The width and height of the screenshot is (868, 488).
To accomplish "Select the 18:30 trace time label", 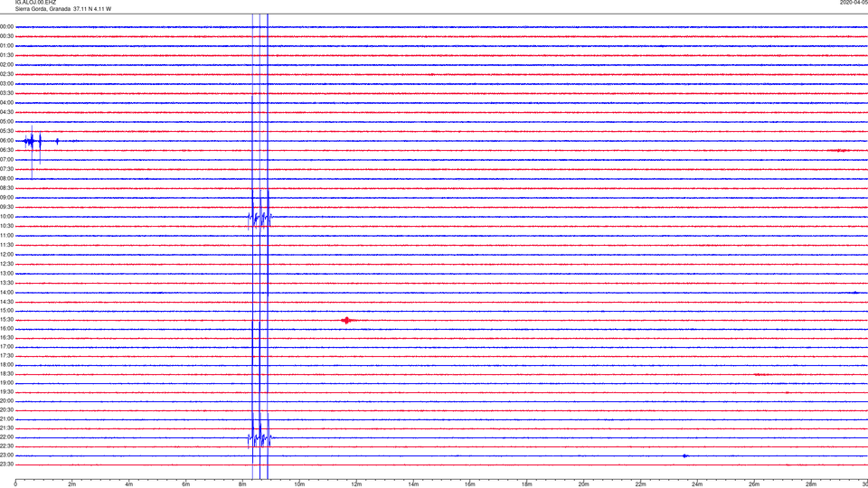I will pos(6,373).
